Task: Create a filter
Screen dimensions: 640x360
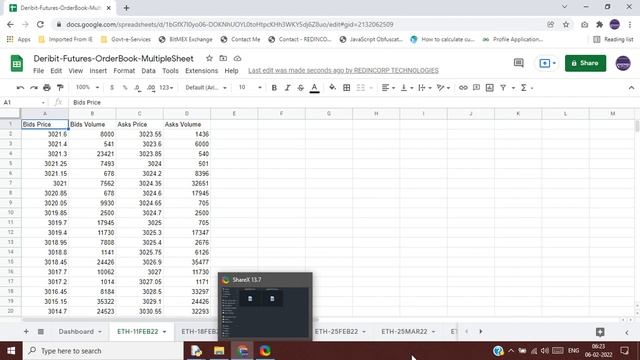Action: click(x=503, y=88)
